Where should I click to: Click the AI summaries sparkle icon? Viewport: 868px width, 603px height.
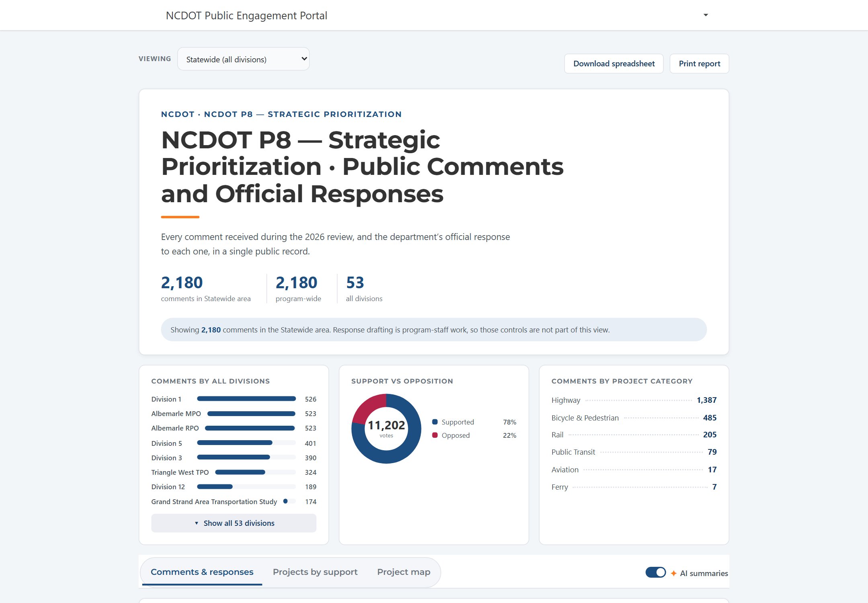coord(674,573)
